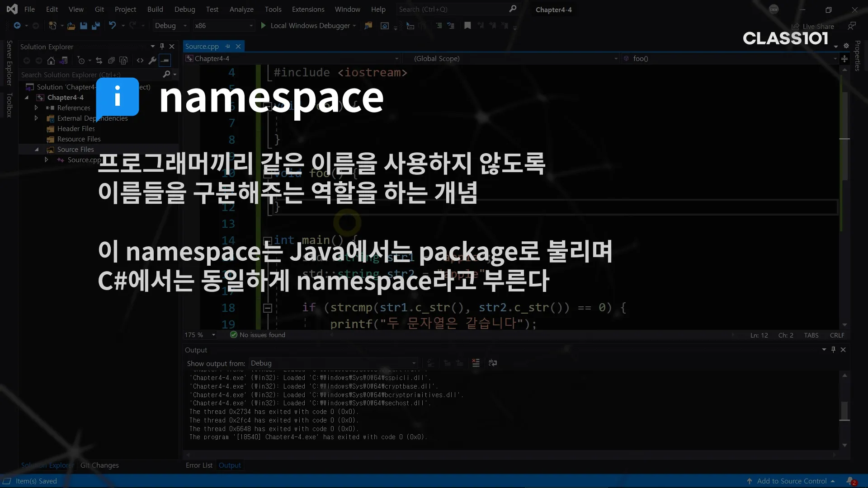Expand the References node in Solution Explorer
This screenshot has width=868, height=488.
click(36, 108)
